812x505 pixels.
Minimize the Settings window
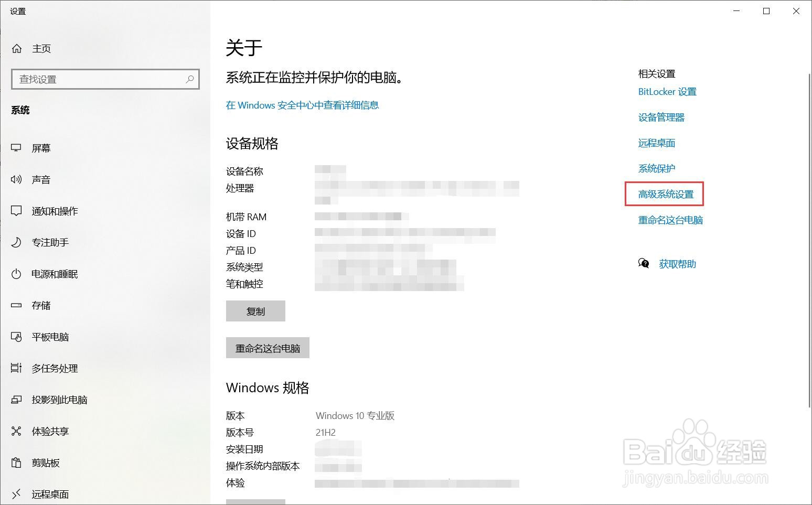736,11
